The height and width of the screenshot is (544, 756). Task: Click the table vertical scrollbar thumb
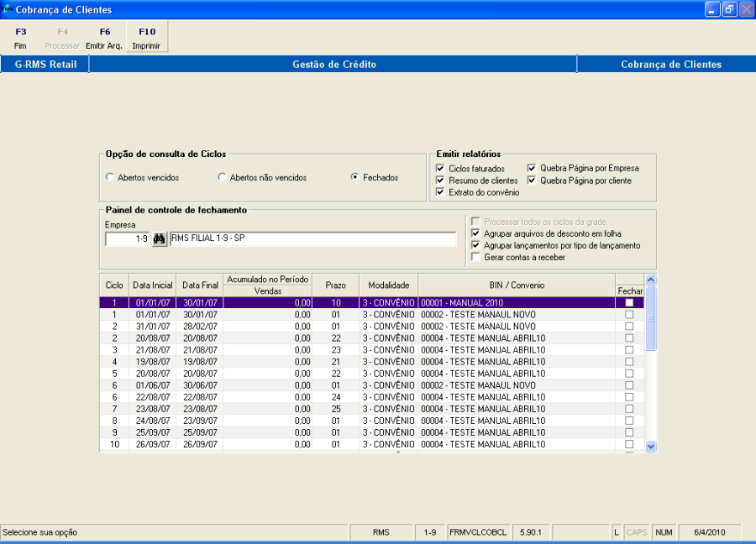pos(650,318)
